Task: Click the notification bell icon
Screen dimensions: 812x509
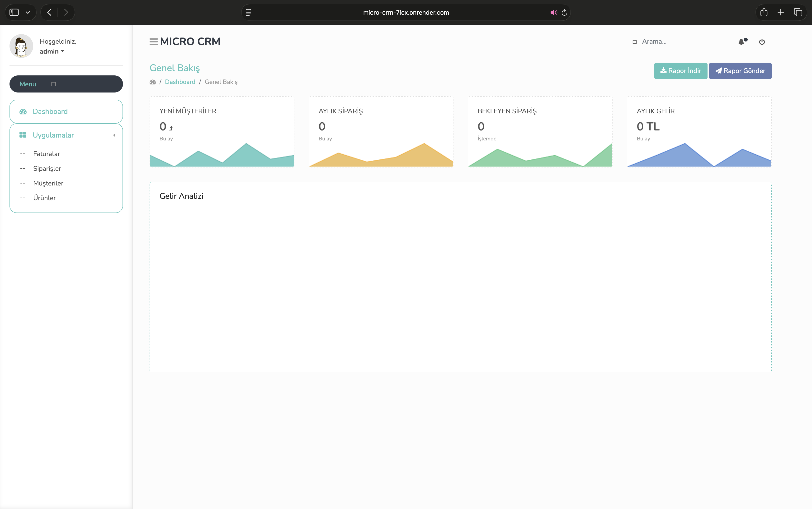Action: click(x=741, y=42)
